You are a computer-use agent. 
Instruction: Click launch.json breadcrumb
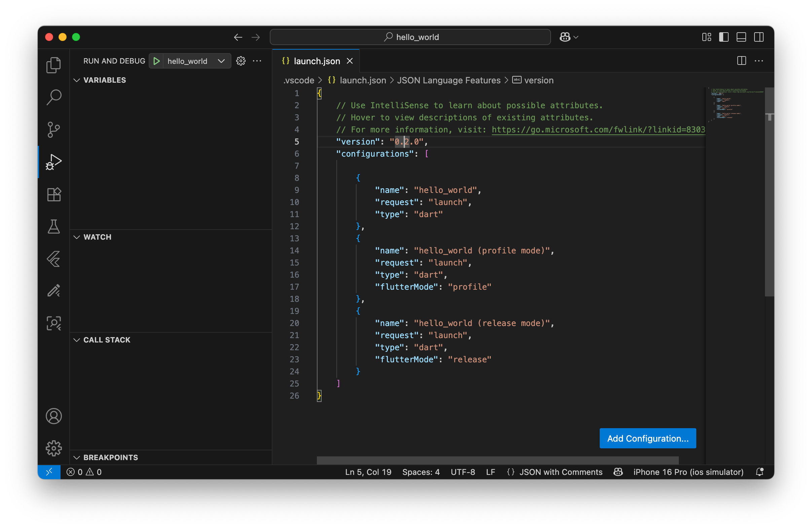[x=363, y=80]
